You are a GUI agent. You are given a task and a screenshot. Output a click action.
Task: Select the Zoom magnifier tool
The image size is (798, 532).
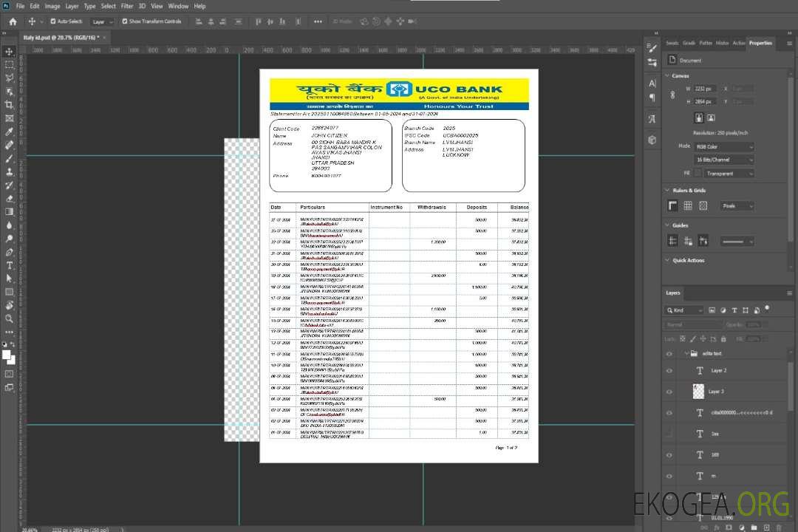click(x=9, y=318)
